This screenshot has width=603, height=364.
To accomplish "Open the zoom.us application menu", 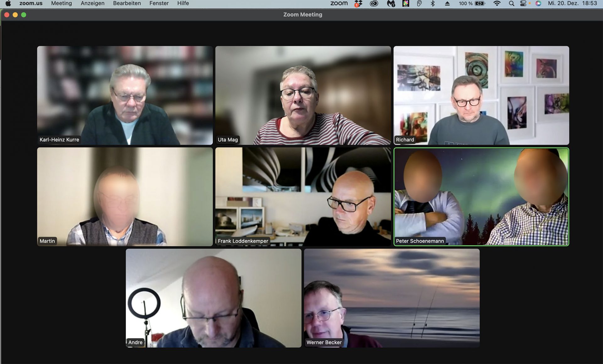I will coord(31,3).
